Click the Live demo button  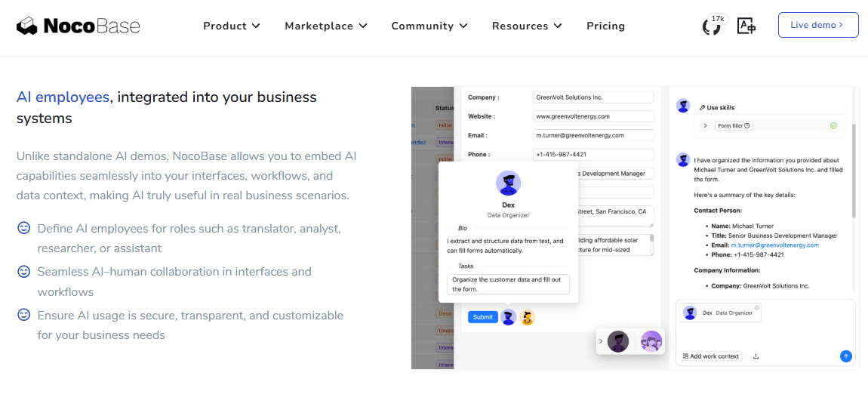click(817, 25)
